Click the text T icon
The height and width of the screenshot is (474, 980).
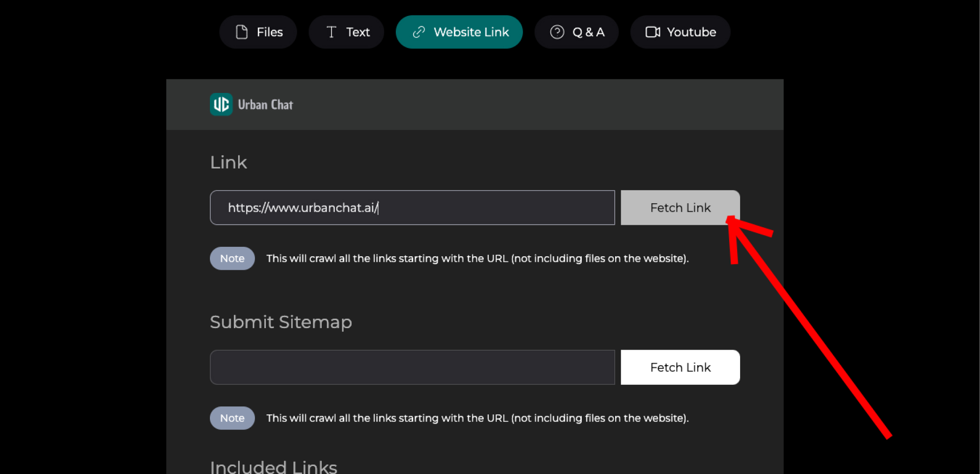(x=331, y=32)
